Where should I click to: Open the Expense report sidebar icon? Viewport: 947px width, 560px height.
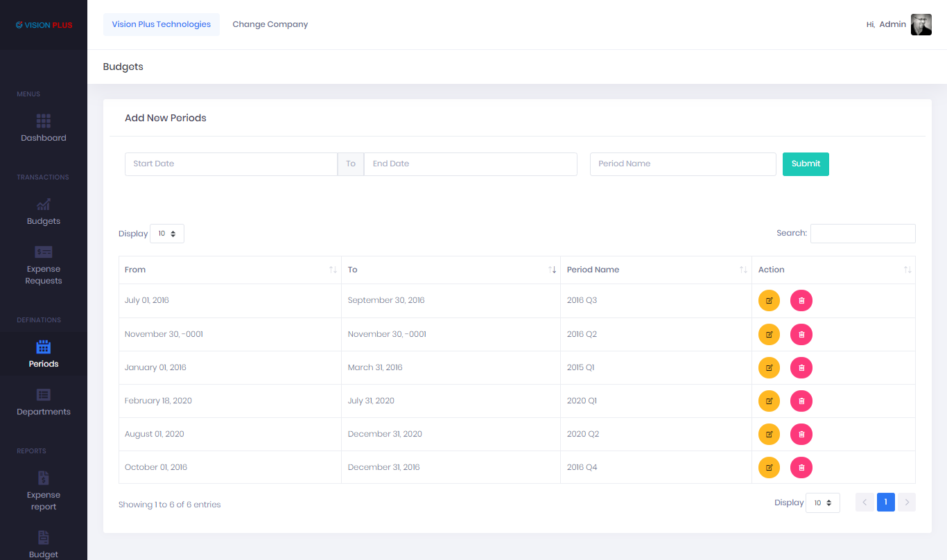(44, 478)
